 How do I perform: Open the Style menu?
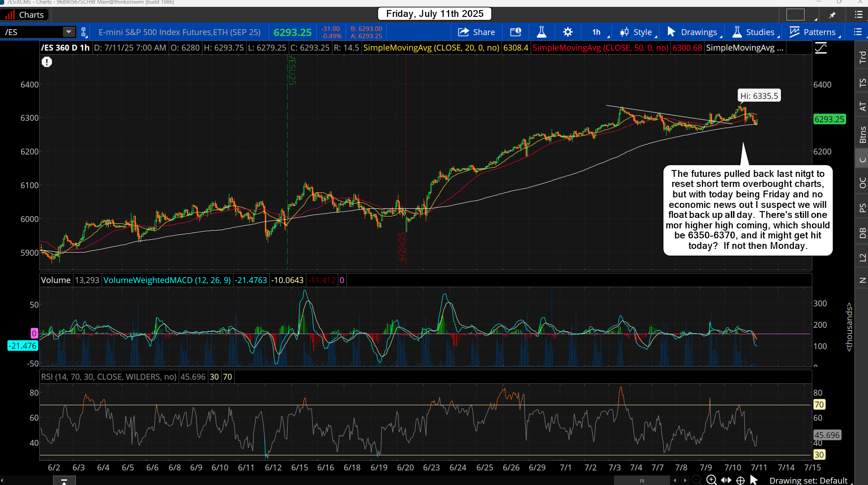637,32
